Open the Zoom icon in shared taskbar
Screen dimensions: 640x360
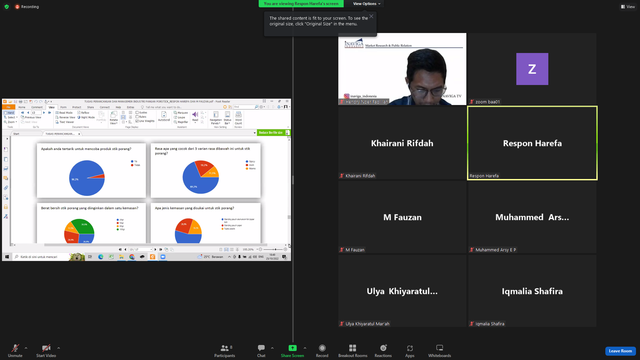click(x=163, y=257)
